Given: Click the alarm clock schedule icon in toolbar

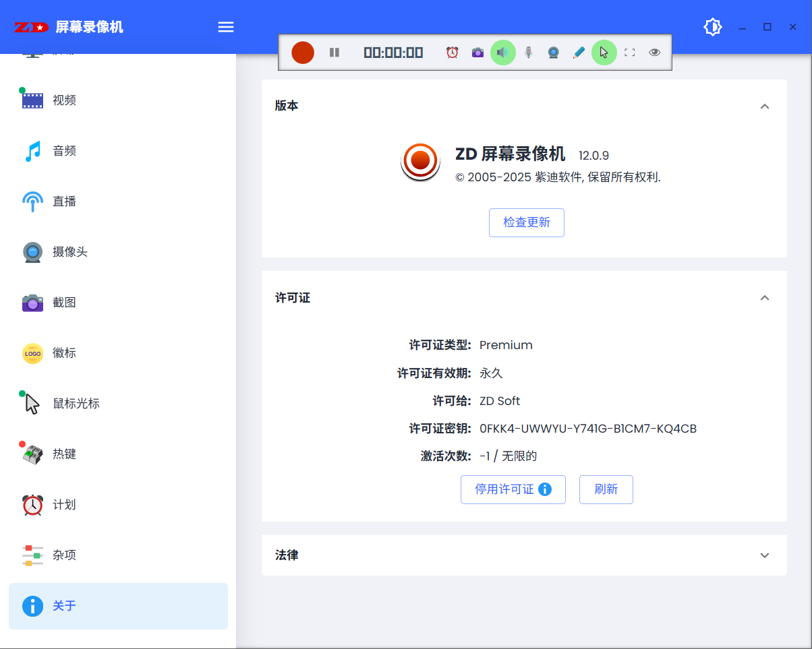Looking at the screenshot, I should tap(453, 53).
